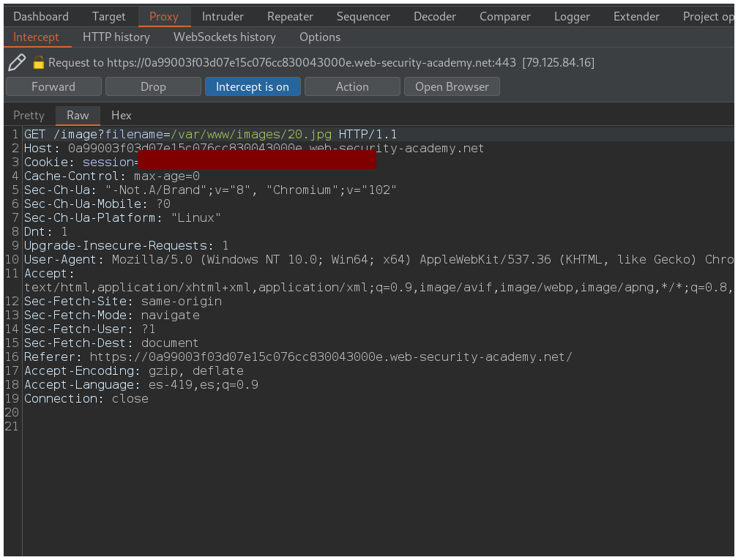Open the Target tab
Image resolution: width=738 pixels, height=560 pixels.
(x=109, y=16)
